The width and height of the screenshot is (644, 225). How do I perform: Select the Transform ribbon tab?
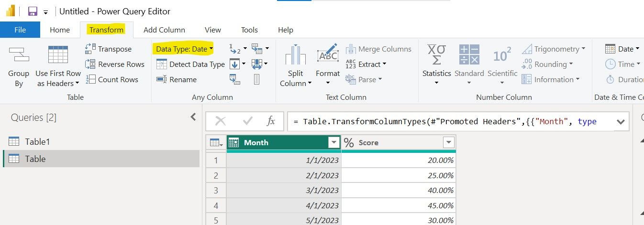[106, 30]
